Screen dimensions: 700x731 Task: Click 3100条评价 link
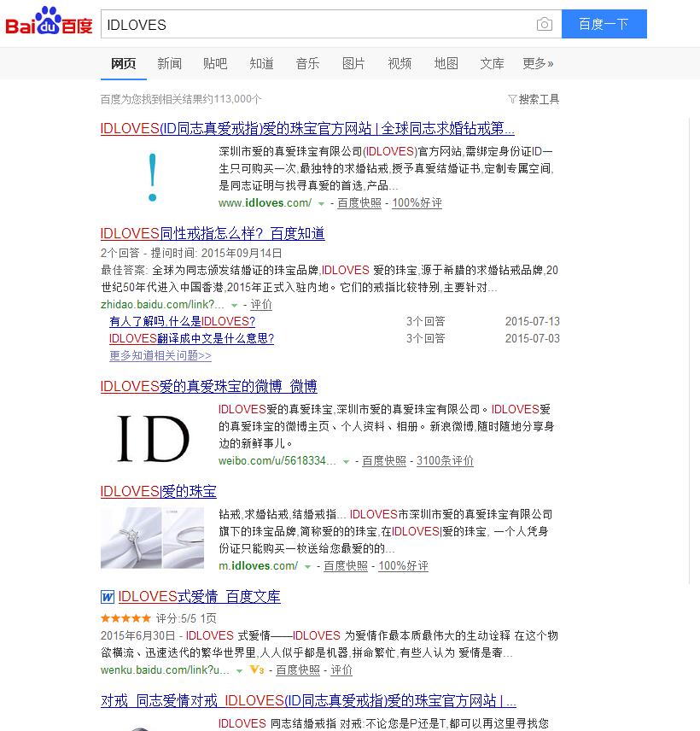coord(445,461)
